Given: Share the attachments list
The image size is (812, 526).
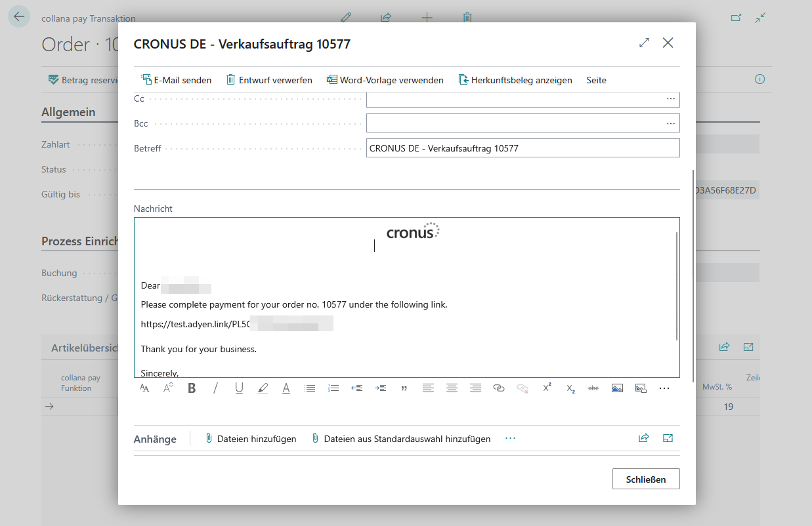Looking at the screenshot, I should pyautogui.click(x=644, y=438).
